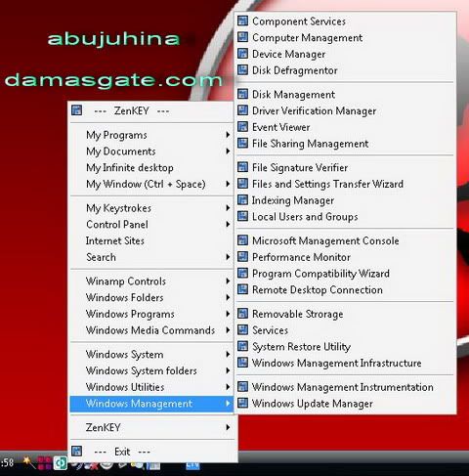The image size is (469, 476).
Task: Click the icon beside Disk Management
Action: tap(242, 94)
